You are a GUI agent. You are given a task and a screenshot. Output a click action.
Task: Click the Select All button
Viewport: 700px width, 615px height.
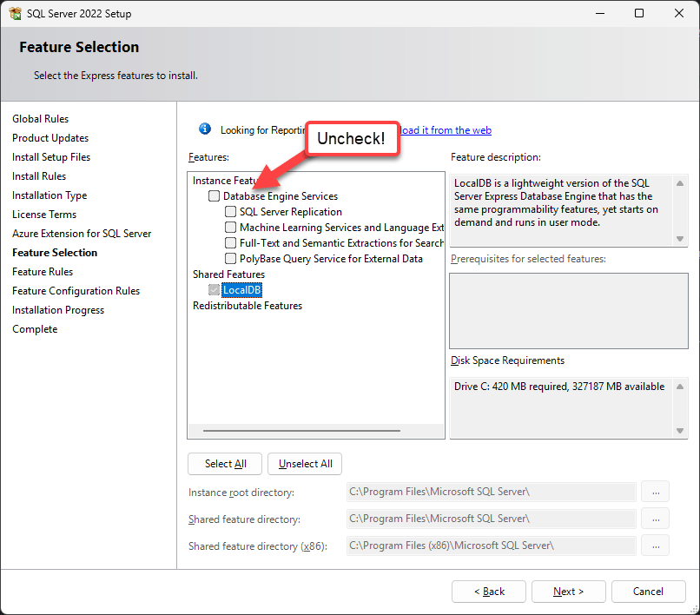click(x=225, y=464)
